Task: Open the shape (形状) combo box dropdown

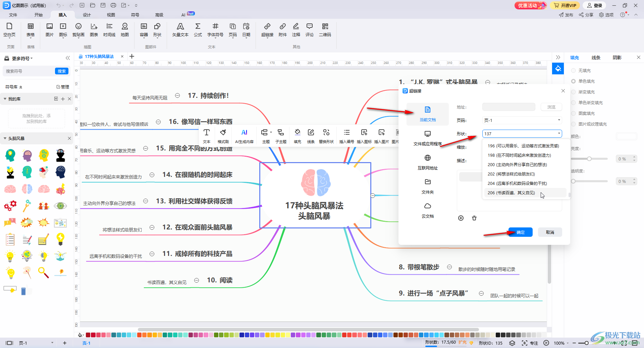Action: (559, 134)
